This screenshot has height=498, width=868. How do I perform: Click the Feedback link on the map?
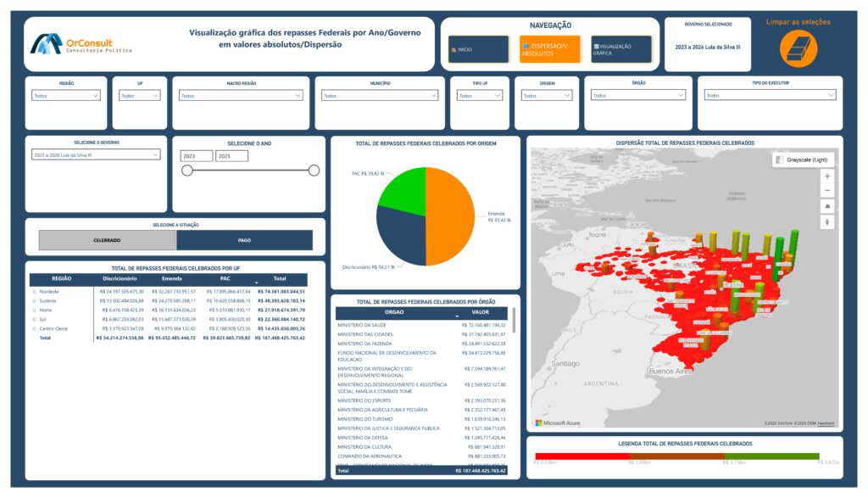point(826,423)
